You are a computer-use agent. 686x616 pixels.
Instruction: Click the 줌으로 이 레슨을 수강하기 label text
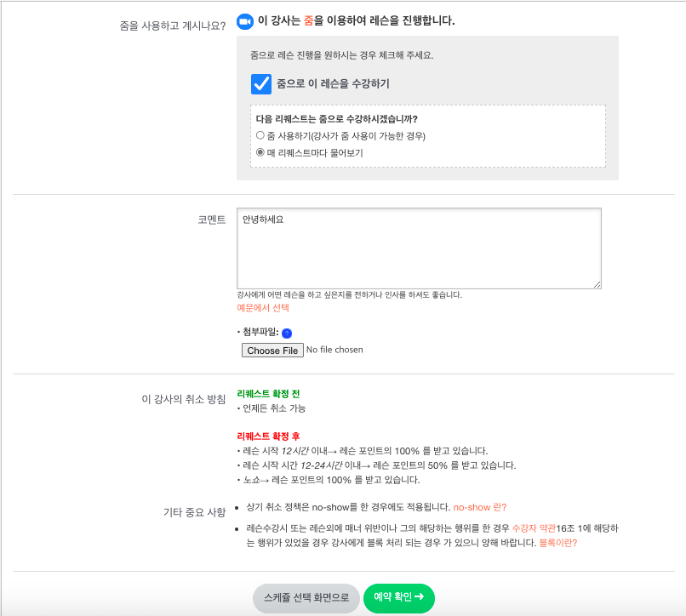[333, 83]
